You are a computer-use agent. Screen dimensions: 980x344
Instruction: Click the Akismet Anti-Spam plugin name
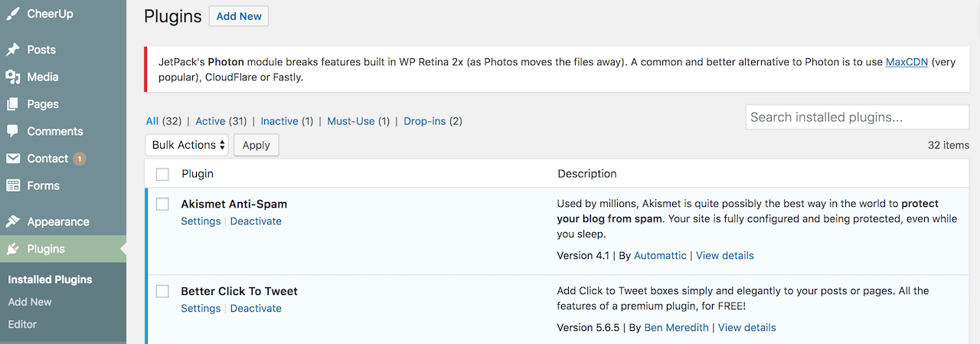pyautogui.click(x=234, y=204)
